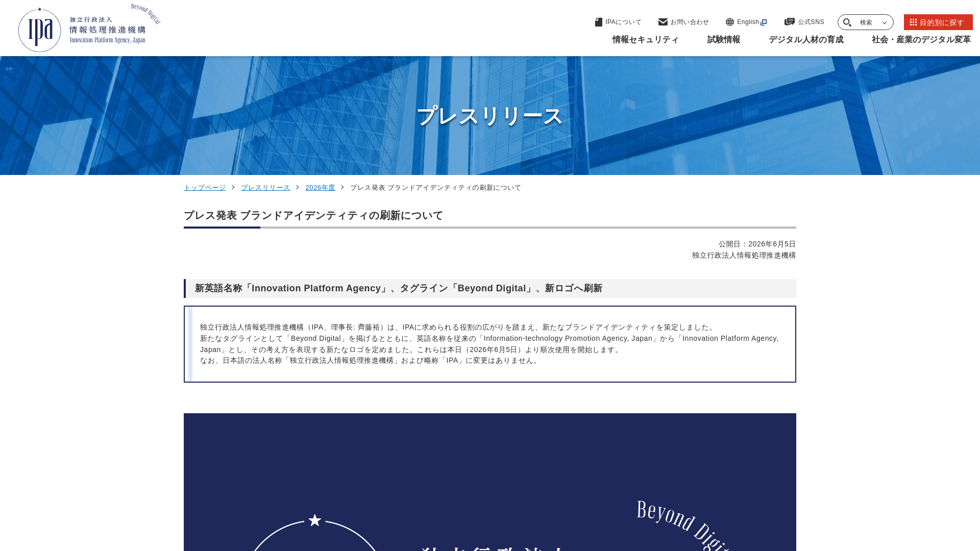Click the text 独立行政法人情報処理推進機構 under the date

(744, 255)
